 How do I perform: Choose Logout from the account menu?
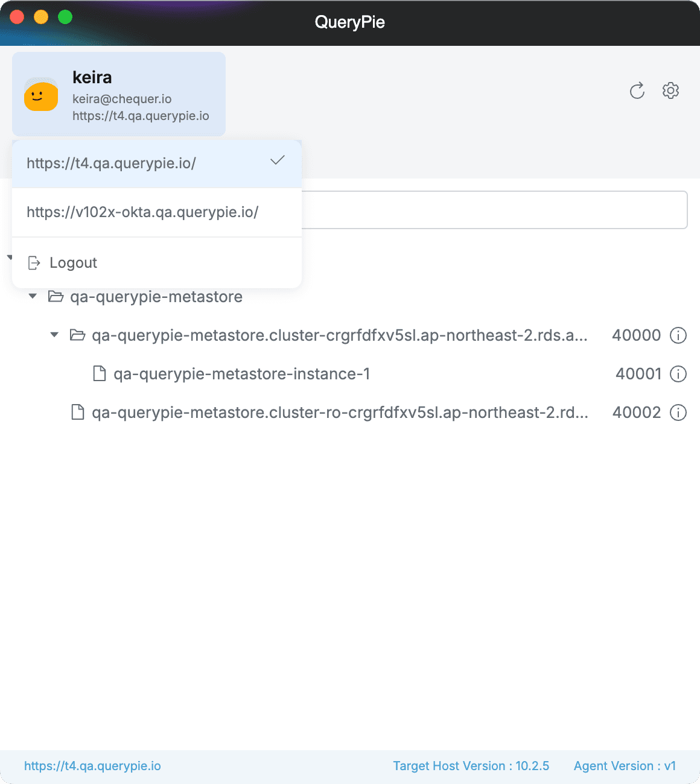pyautogui.click(x=73, y=263)
